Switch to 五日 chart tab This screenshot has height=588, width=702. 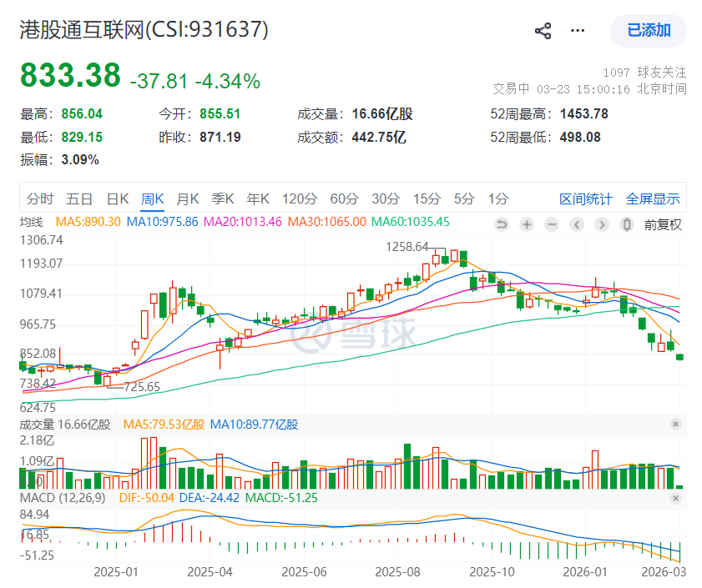pos(79,199)
